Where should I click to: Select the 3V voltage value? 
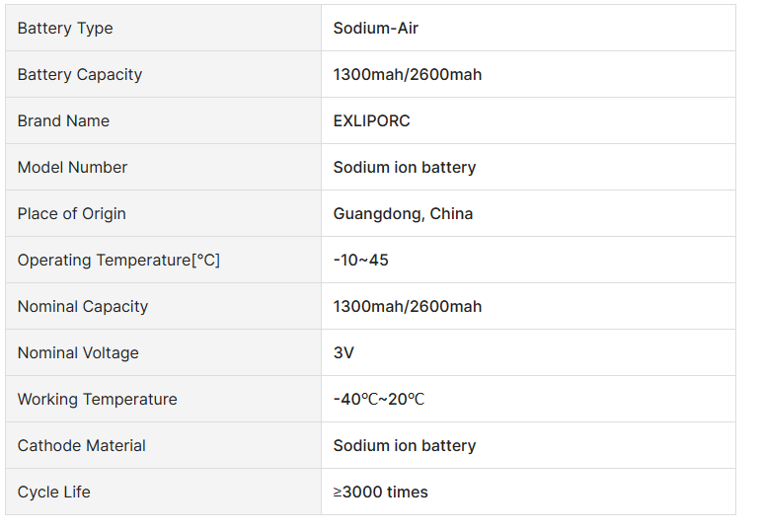coord(343,353)
